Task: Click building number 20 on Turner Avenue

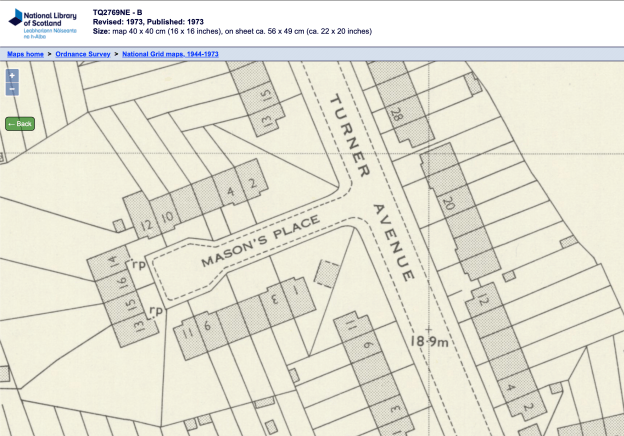Action: (449, 204)
